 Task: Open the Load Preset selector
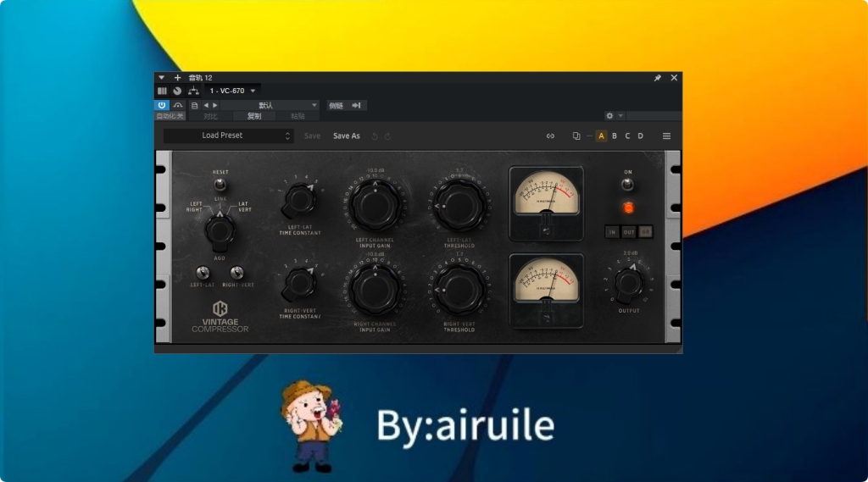click(227, 136)
